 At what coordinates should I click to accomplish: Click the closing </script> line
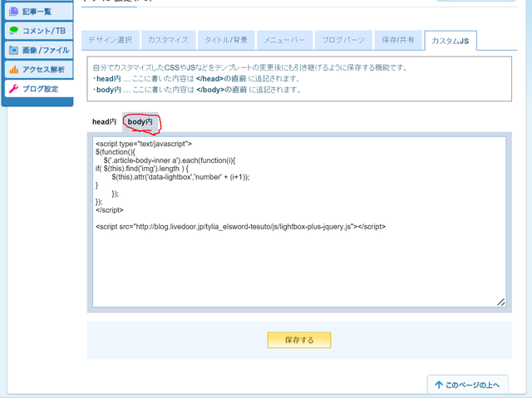(110, 210)
